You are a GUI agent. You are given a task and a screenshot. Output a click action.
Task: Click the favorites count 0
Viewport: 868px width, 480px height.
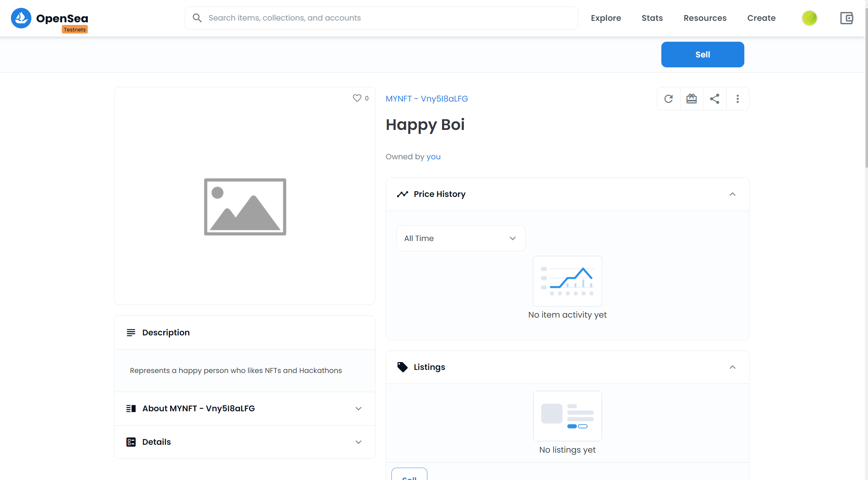367,98
